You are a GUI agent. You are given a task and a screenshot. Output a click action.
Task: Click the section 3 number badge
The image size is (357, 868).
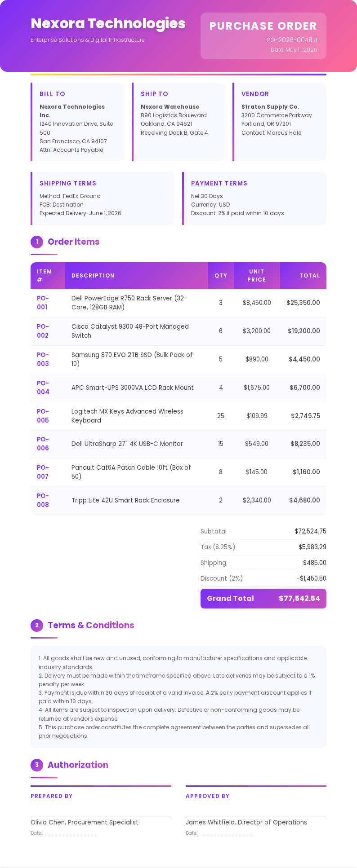coord(37,765)
